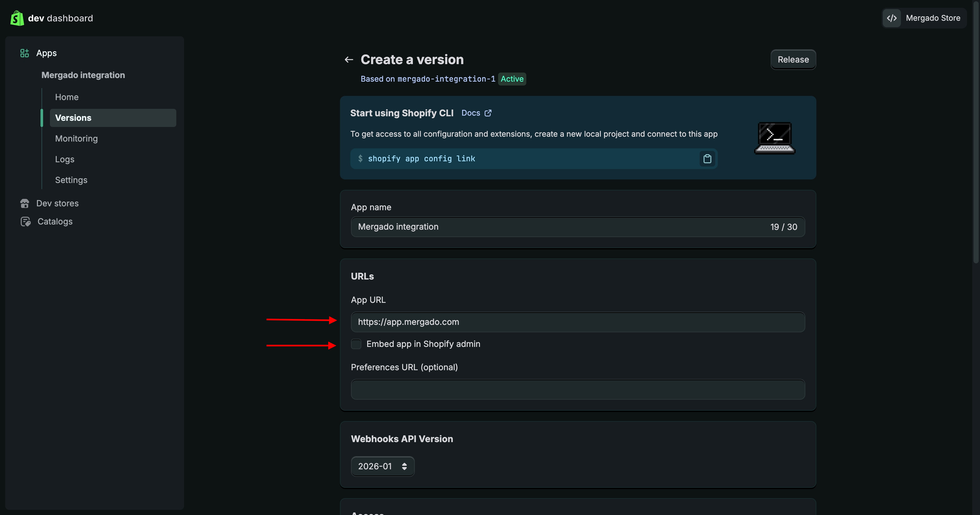Click the back arrow beside Create a version
980x515 pixels.
point(348,60)
